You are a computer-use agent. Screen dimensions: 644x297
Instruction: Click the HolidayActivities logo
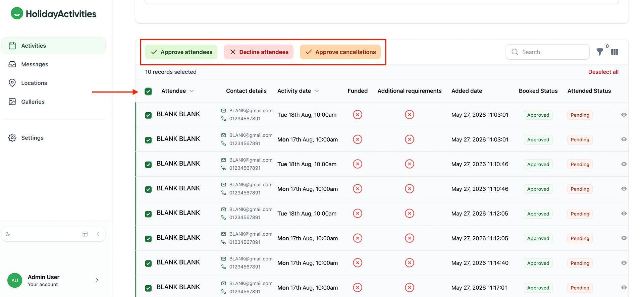pos(54,14)
